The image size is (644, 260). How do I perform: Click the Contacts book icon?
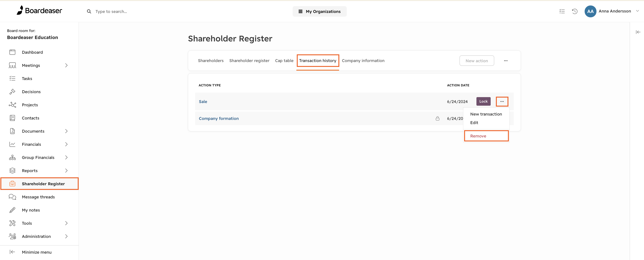point(12,118)
